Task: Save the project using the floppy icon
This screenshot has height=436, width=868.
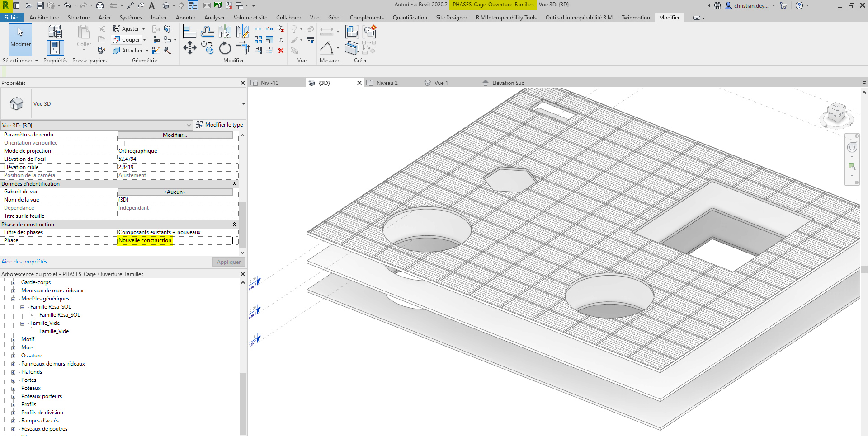Action: (x=40, y=5)
